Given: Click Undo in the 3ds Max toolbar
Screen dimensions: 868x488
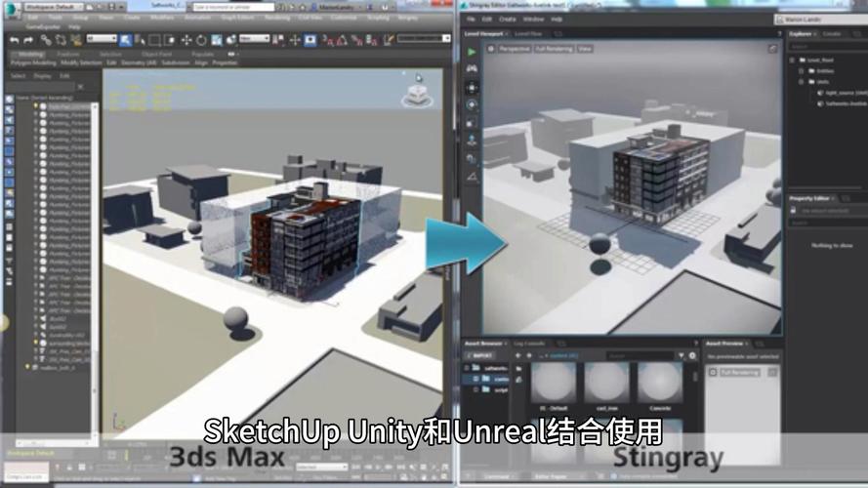Looking at the screenshot, I should [14, 40].
